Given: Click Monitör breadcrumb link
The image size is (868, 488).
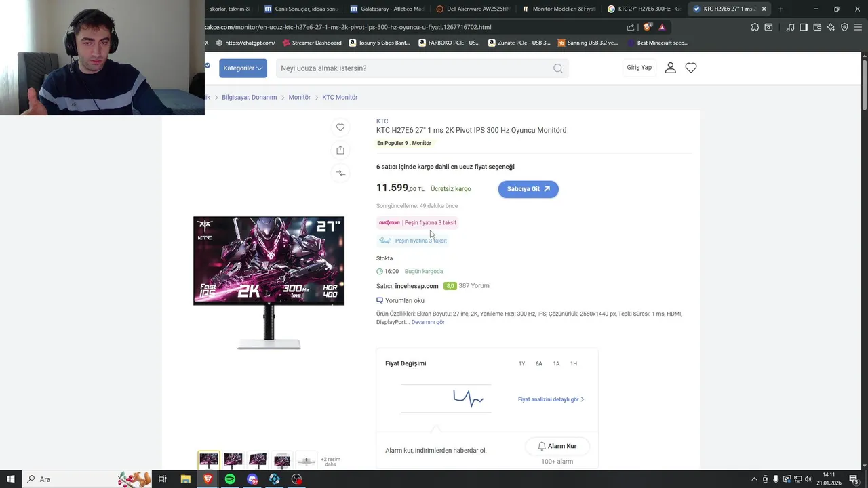Looking at the screenshot, I should [x=300, y=98].
